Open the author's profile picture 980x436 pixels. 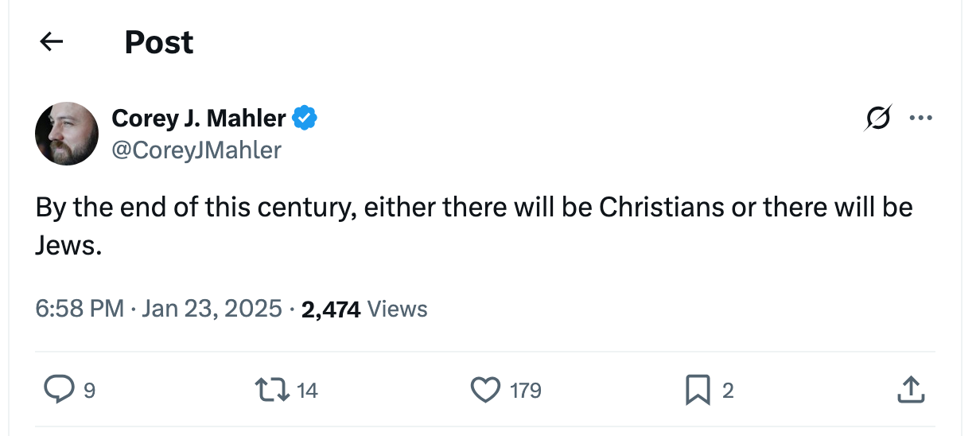pyautogui.click(x=67, y=134)
